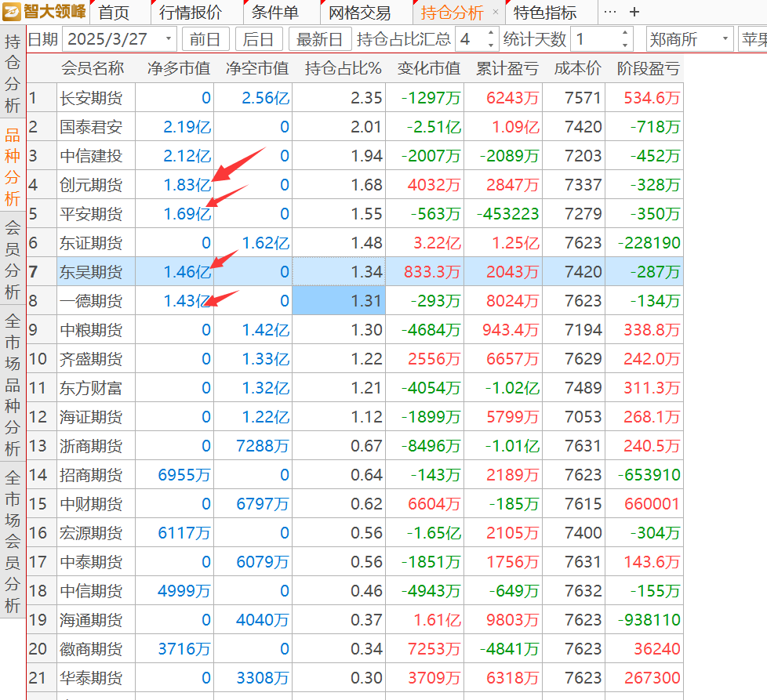Increase 持仓占比汇总 value with up arrow
This screenshot has height=700, width=767.
pyautogui.click(x=491, y=33)
